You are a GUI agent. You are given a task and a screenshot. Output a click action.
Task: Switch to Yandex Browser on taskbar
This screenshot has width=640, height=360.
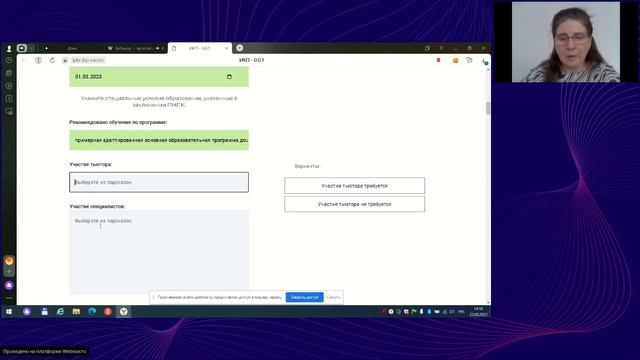124,311
